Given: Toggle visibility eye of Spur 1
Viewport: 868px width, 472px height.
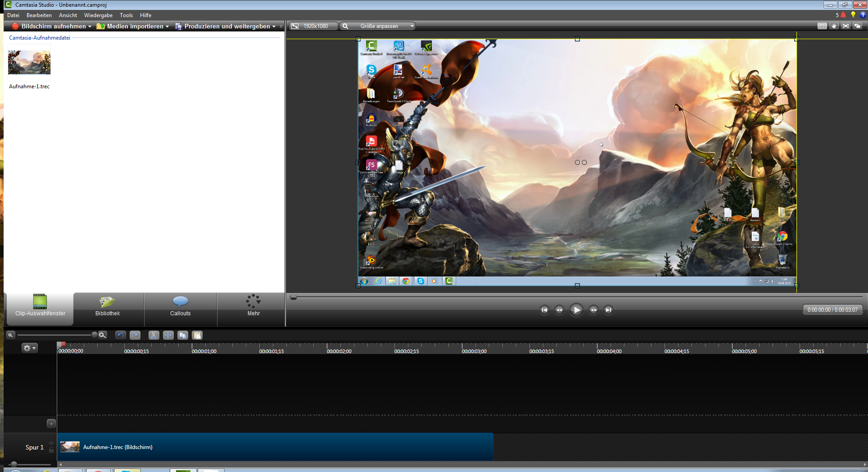Looking at the screenshot, I should point(51,443).
